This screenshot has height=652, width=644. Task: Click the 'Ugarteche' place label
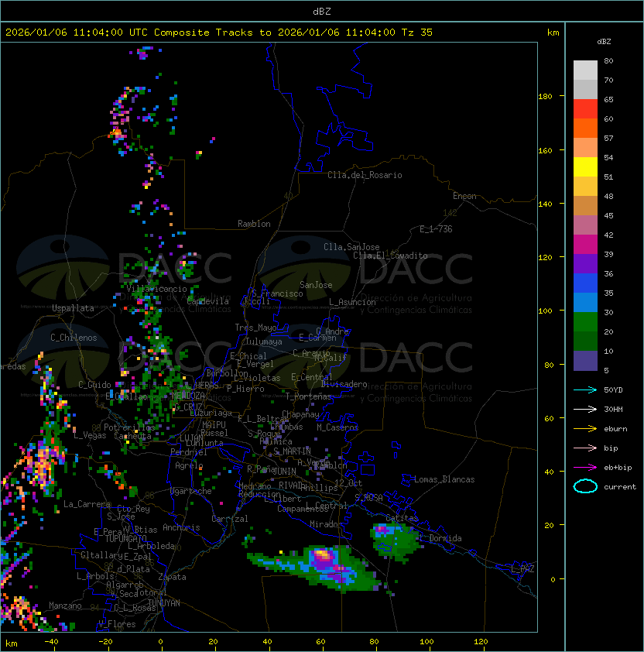pyautogui.click(x=191, y=491)
